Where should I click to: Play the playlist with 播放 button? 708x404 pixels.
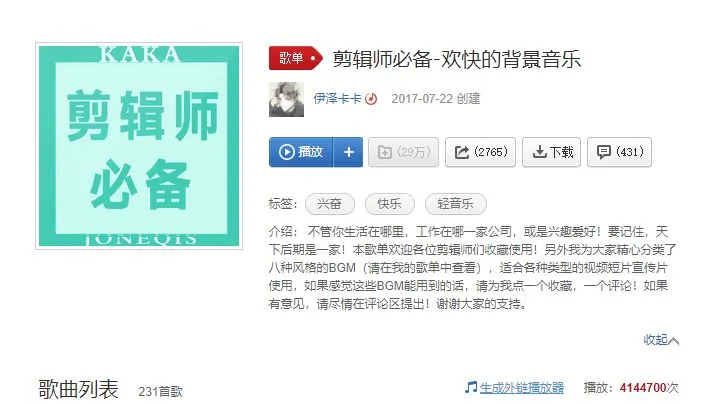301,152
